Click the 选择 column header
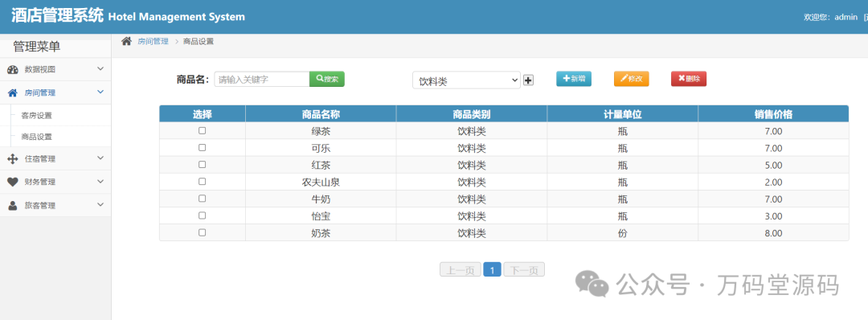 point(202,114)
